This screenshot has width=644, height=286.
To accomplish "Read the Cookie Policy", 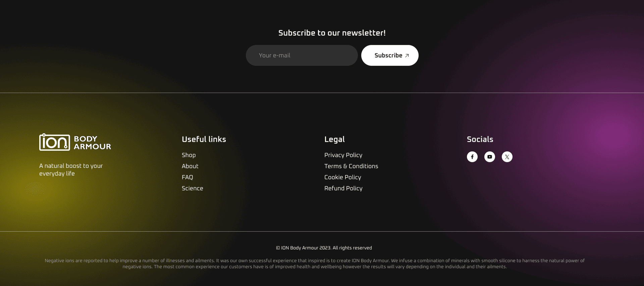I will [343, 177].
